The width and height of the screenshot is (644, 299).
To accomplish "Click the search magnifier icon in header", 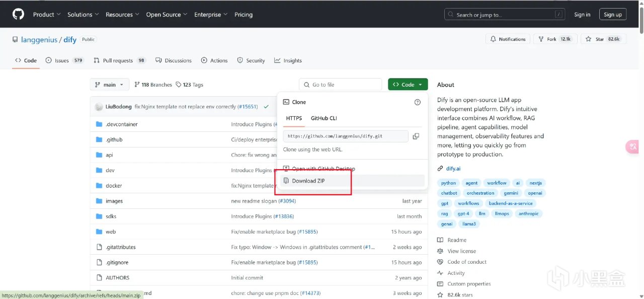I will click(451, 15).
